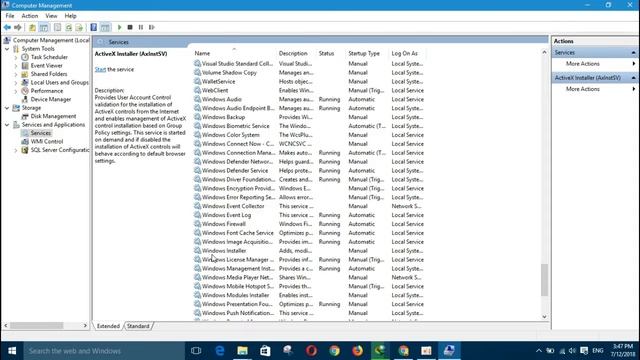
Task: Click the services list scroll-down arrow
Action: click(x=544, y=317)
